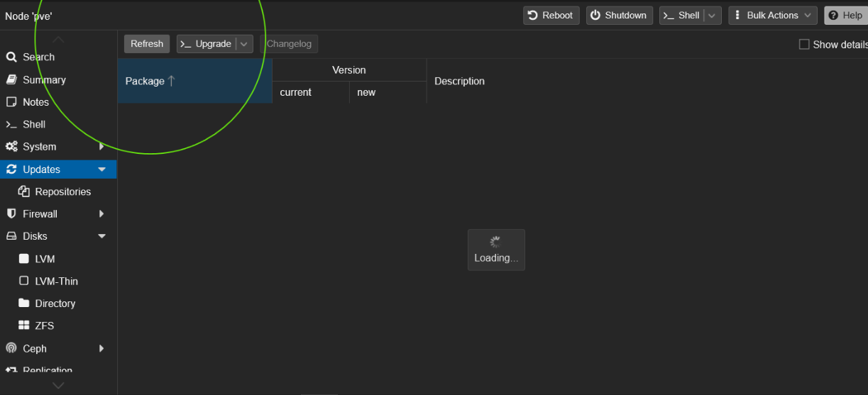Screen dimensions: 868x395
Task: Open the Summary menu item
Action: coord(58,79)
